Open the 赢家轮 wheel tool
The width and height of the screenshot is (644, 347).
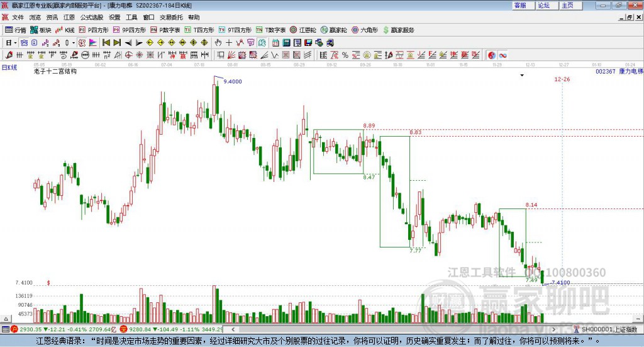[334, 30]
